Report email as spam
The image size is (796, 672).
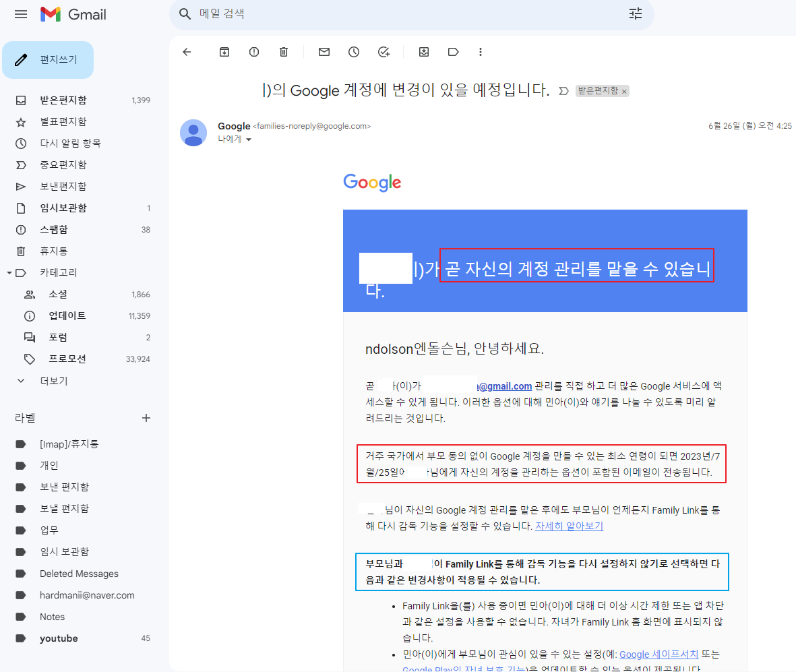(x=254, y=52)
